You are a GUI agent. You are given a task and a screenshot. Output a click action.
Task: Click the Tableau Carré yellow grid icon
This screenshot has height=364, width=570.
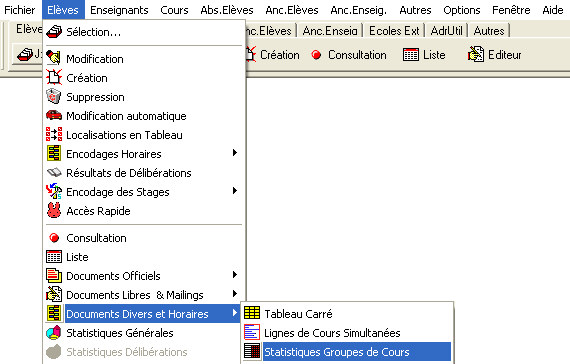252,313
